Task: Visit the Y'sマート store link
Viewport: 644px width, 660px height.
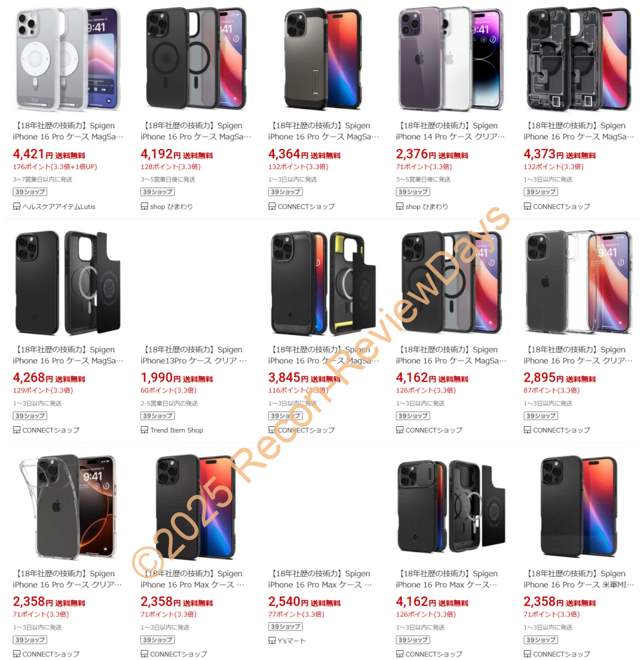Action: click(291, 641)
